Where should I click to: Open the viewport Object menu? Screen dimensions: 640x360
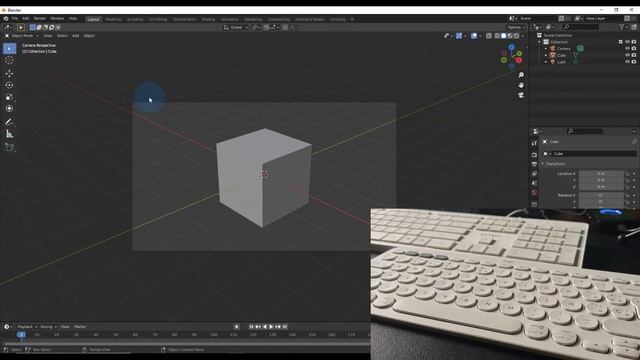pyautogui.click(x=89, y=36)
